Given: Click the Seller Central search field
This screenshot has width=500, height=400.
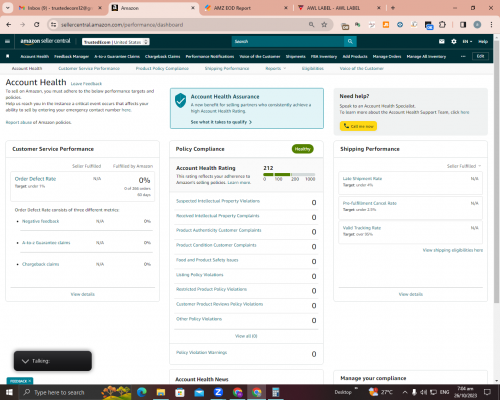Looking at the screenshot, I should click(288, 41).
